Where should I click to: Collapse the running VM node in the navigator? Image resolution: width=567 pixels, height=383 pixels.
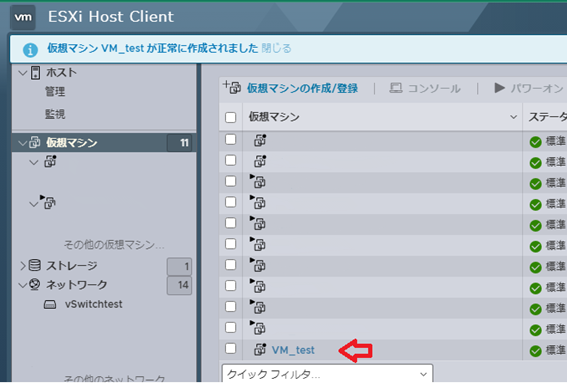click(33, 204)
